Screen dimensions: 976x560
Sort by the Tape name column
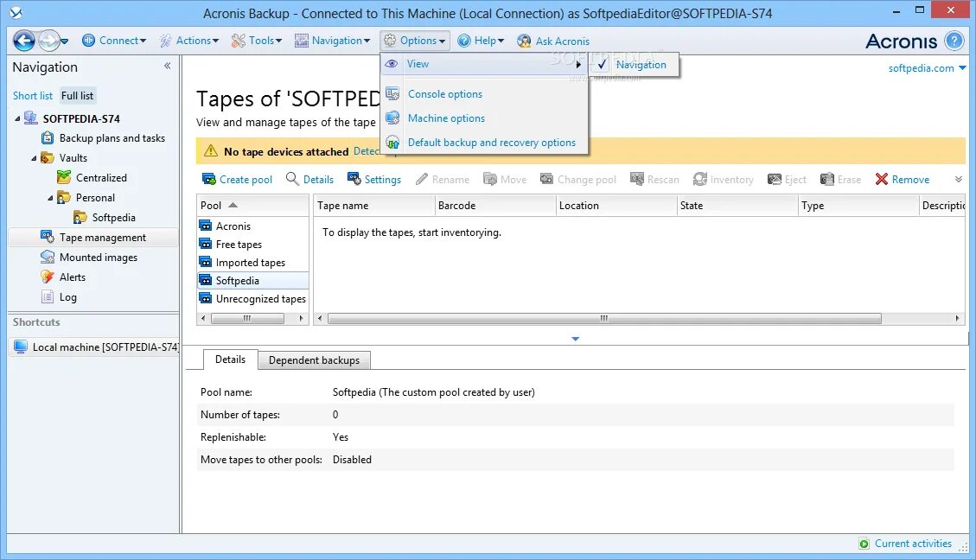[373, 206]
